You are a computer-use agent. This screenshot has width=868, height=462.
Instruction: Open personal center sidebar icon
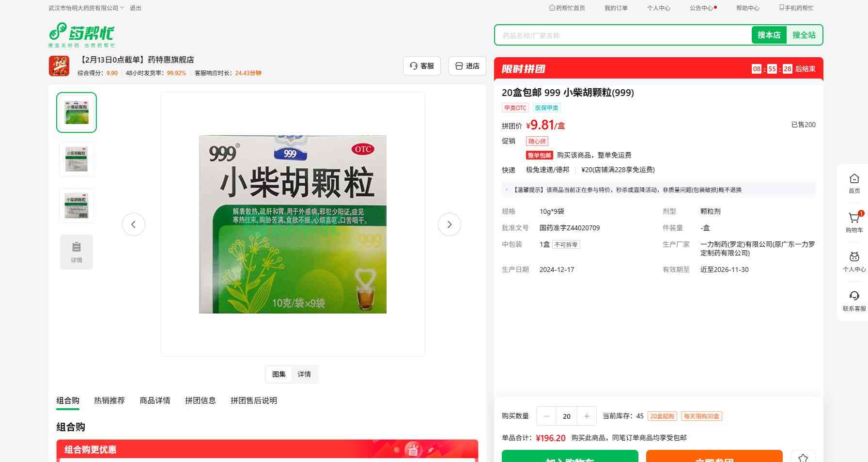point(854,258)
